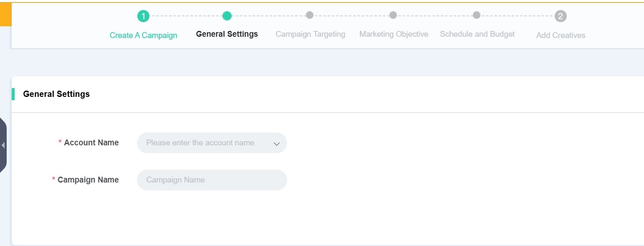The image size is (644, 246).
Task: Click the Schedule and Budget step dot
Action: (477, 15)
